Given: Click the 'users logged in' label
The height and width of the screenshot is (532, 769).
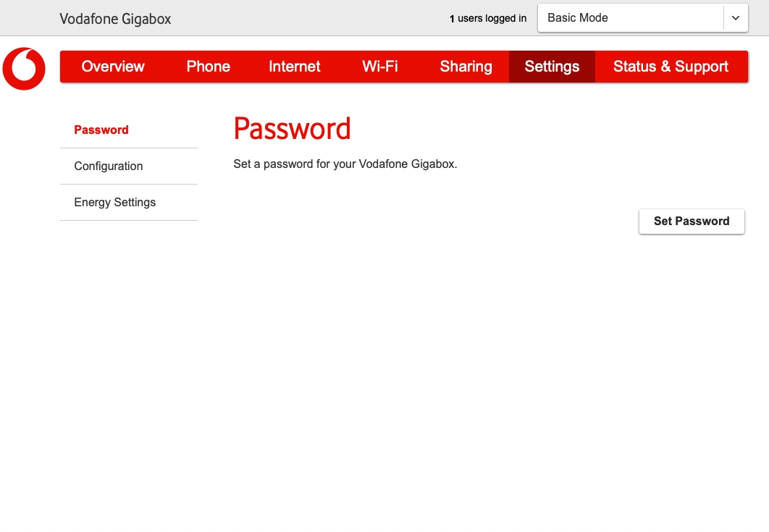Looking at the screenshot, I should tap(492, 19).
